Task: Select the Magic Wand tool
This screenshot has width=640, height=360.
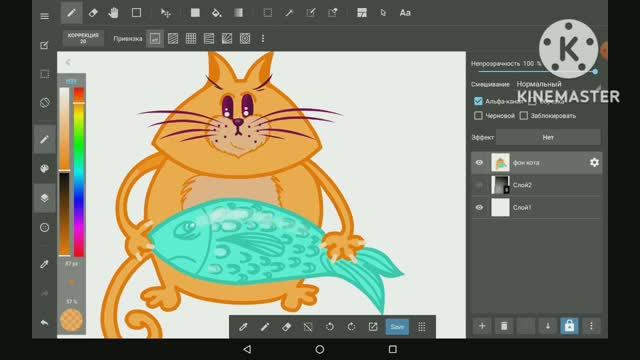Action: [x=289, y=13]
